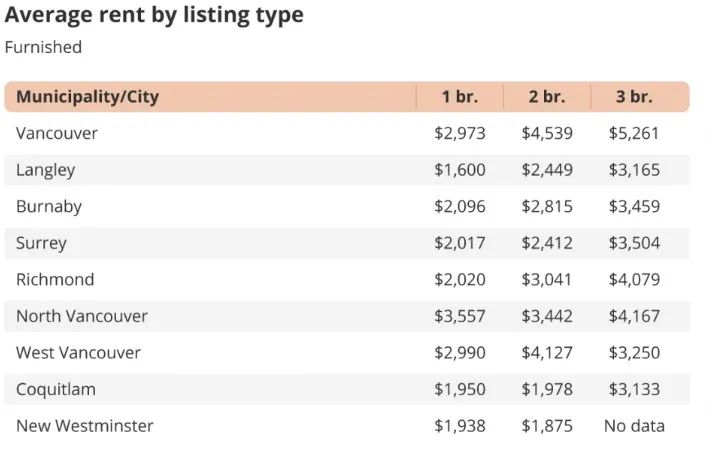The image size is (709, 453).
Task: Select the West Vancouver row name
Action: 78,353
